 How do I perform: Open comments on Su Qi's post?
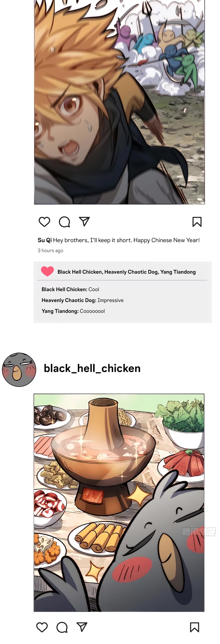click(x=64, y=222)
